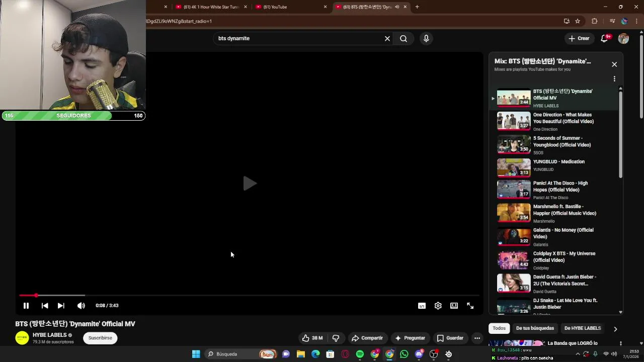Viewport: 644px width, 362px height.
Task: Click the Compartir share button
Action: click(367, 338)
